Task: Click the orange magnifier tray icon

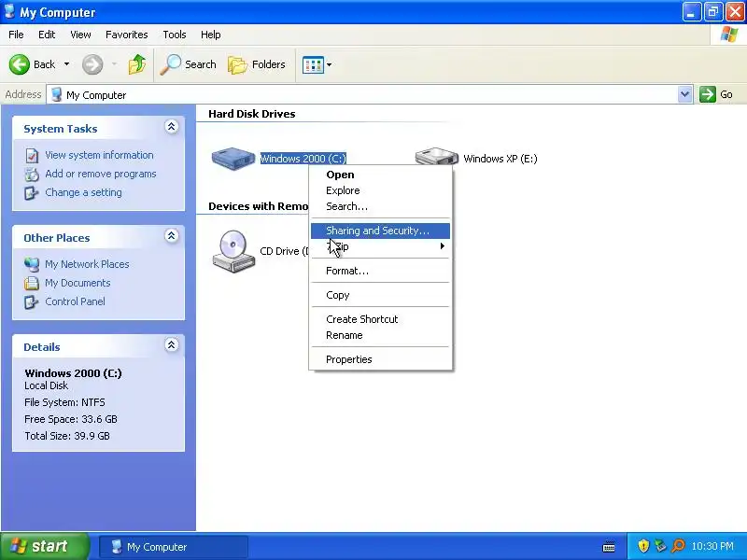Action: [x=678, y=546]
